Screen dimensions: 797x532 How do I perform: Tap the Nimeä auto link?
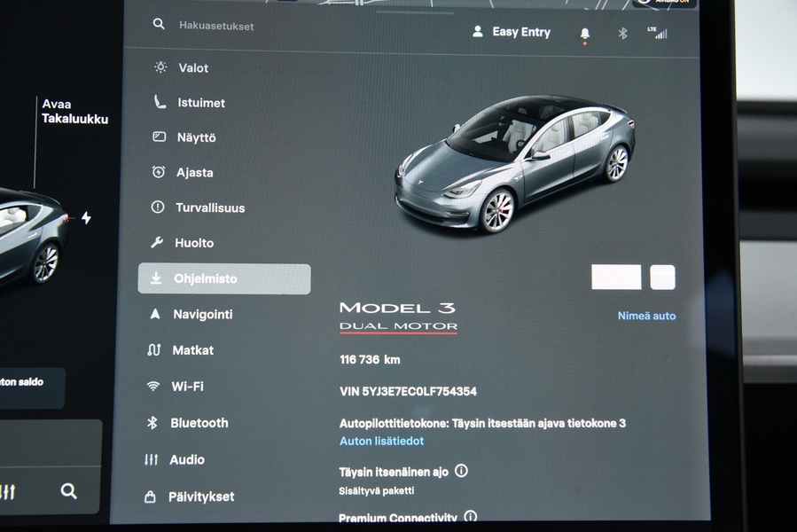646,315
